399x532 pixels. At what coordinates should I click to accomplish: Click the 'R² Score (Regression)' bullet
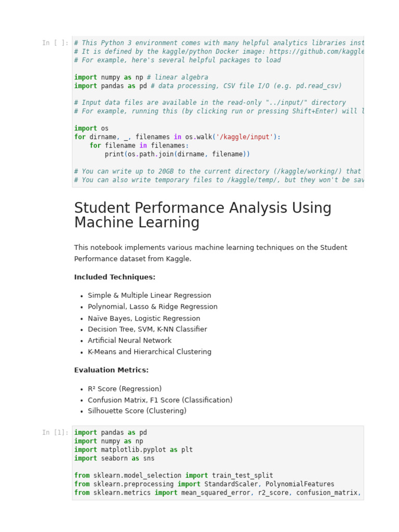click(x=125, y=389)
